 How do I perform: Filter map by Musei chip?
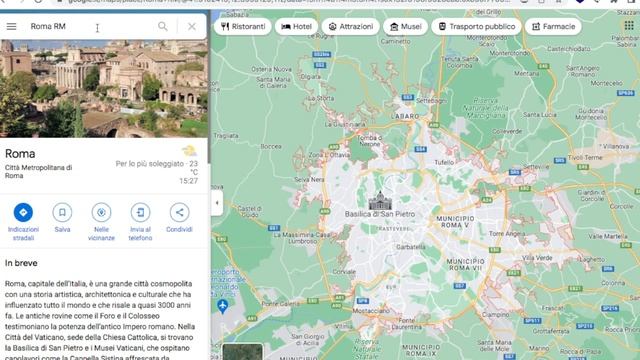(405, 27)
